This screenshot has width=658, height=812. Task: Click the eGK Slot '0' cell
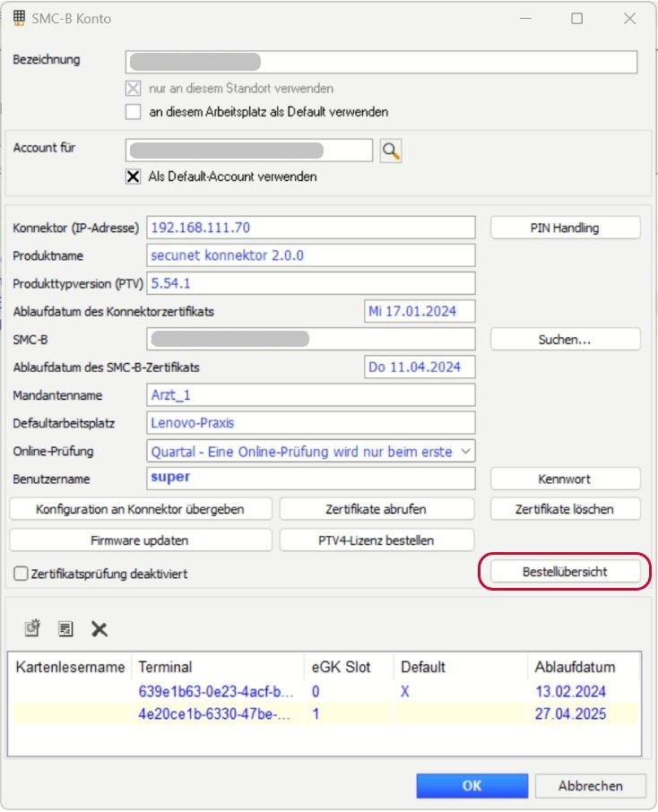point(316,691)
